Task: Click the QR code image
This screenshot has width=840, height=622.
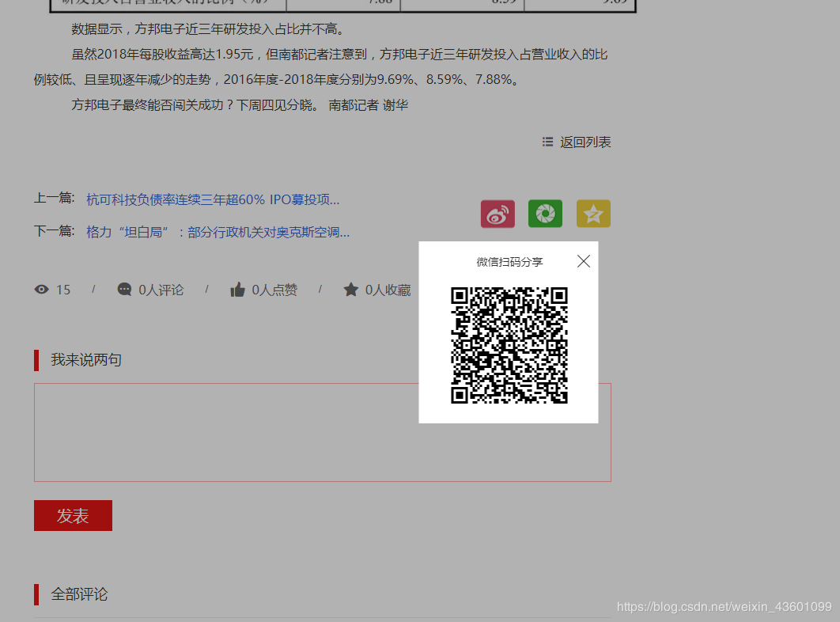Action: pyautogui.click(x=509, y=345)
